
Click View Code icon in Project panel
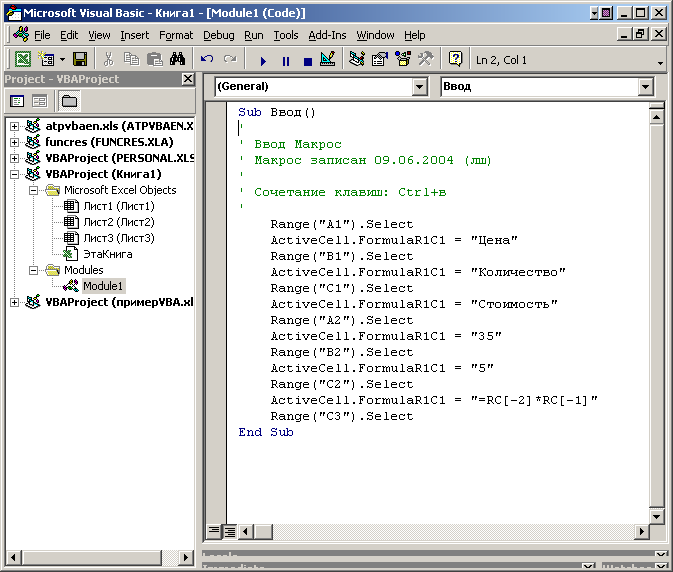coord(17,101)
